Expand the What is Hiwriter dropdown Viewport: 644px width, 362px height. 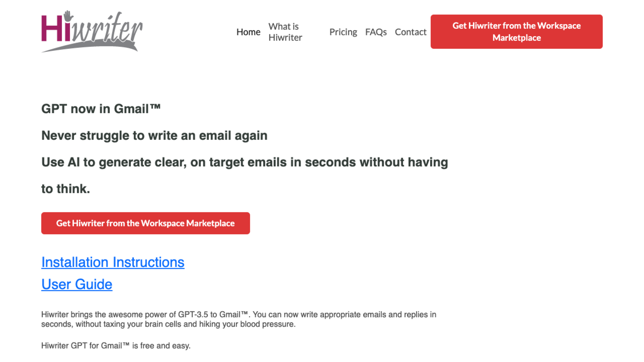285,31
